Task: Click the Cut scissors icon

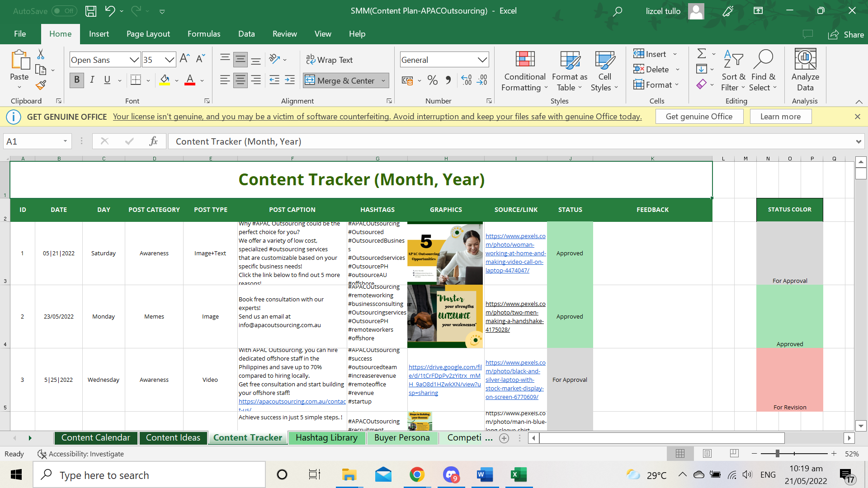Action: point(41,54)
